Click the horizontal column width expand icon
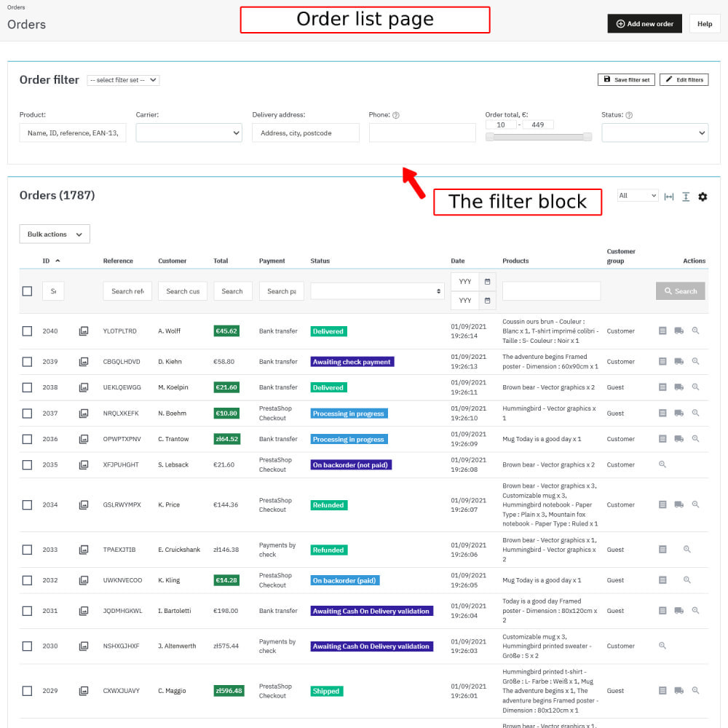 (x=669, y=197)
